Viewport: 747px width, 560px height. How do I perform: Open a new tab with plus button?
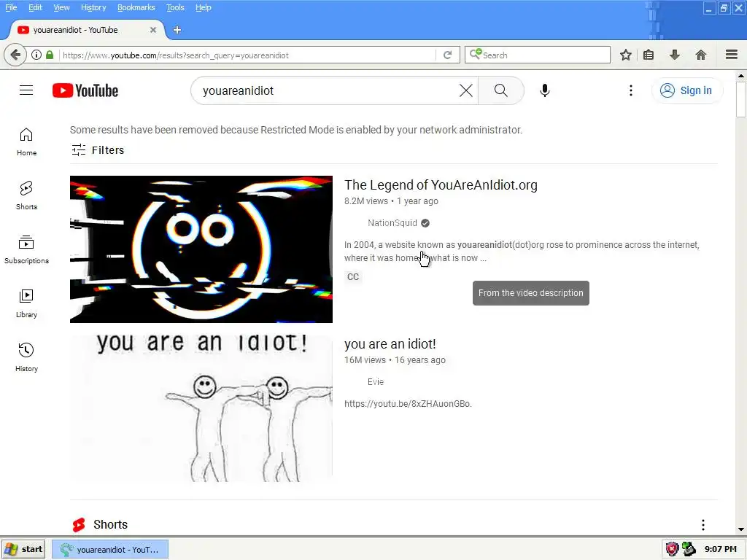click(177, 30)
